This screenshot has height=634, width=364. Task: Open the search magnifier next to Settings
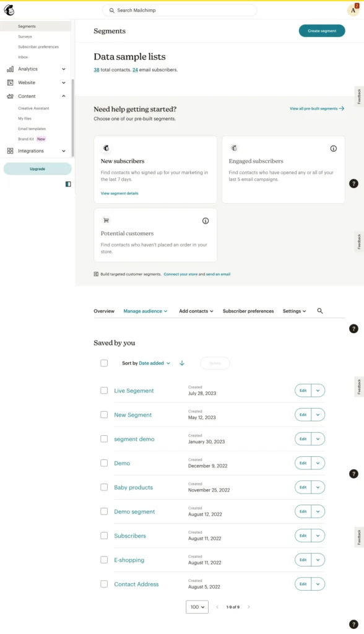pyautogui.click(x=319, y=311)
